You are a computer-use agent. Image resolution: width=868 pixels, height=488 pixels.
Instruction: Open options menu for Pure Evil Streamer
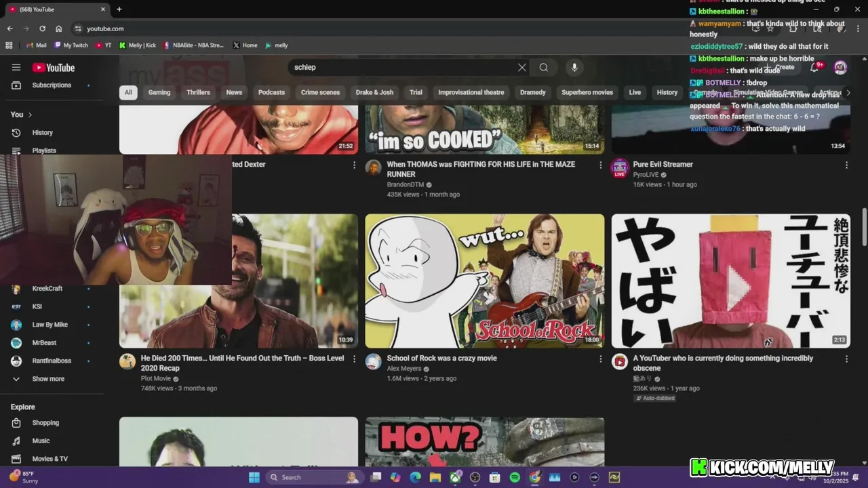pos(846,165)
